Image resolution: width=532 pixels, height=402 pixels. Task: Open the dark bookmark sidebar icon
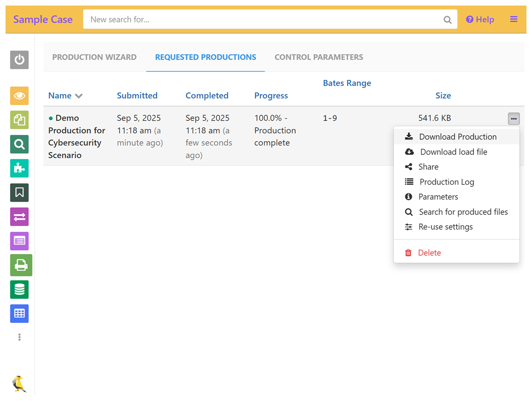(x=19, y=193)
